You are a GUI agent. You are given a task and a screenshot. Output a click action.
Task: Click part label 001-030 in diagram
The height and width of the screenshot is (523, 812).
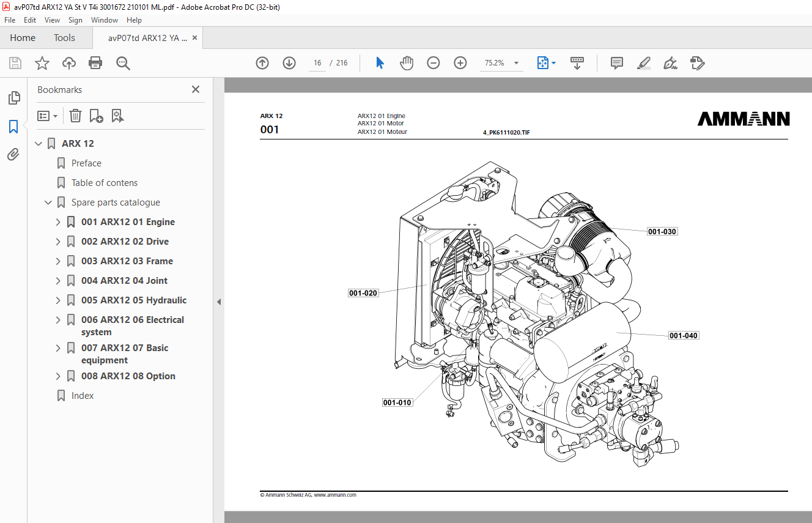click(662, 232)
